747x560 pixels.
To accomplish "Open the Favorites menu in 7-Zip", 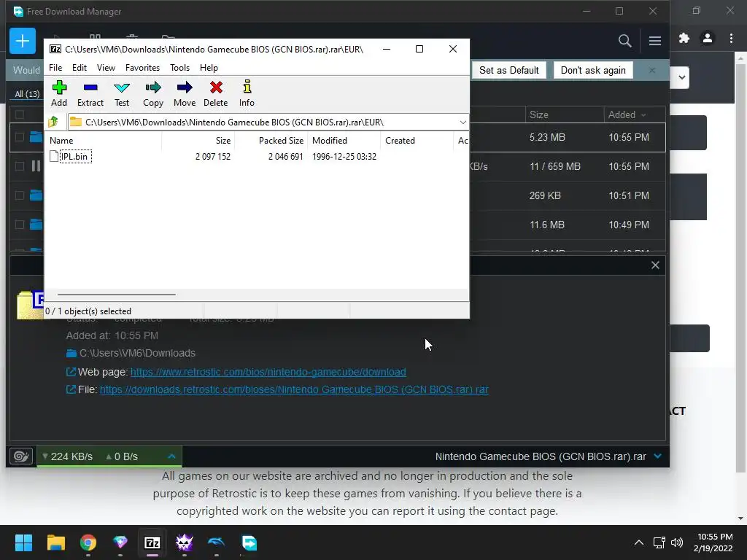I will [142, 68].
